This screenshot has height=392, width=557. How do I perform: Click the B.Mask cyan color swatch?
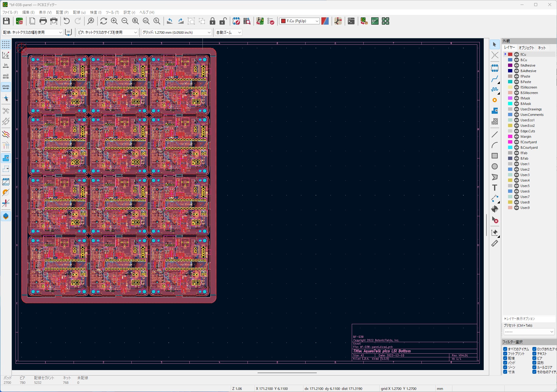point(510,104)
